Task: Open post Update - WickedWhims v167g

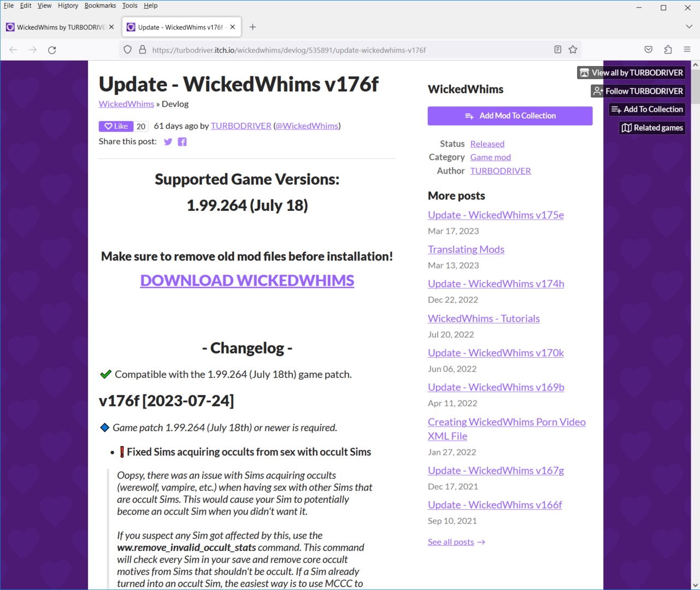Action: pos(496,470)
